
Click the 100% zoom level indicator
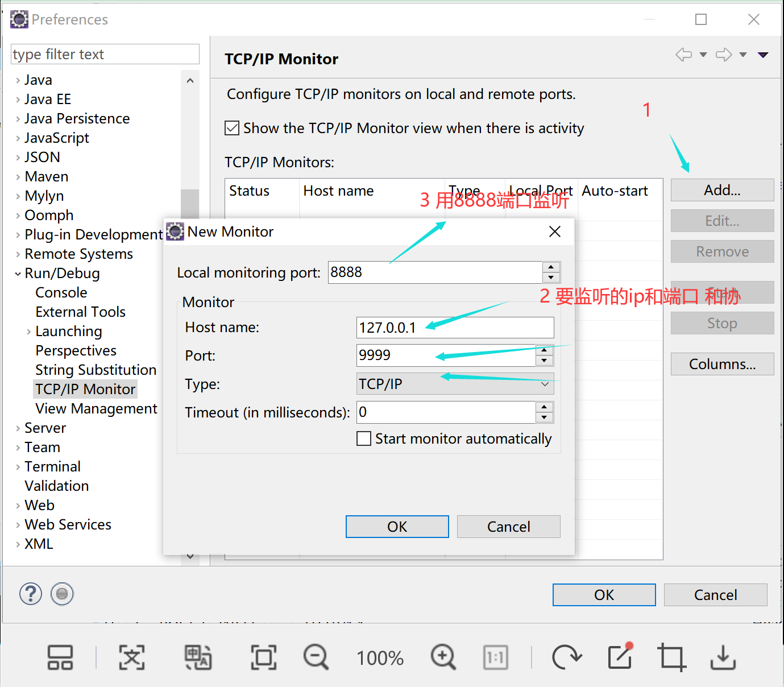(x=380, y=658)
